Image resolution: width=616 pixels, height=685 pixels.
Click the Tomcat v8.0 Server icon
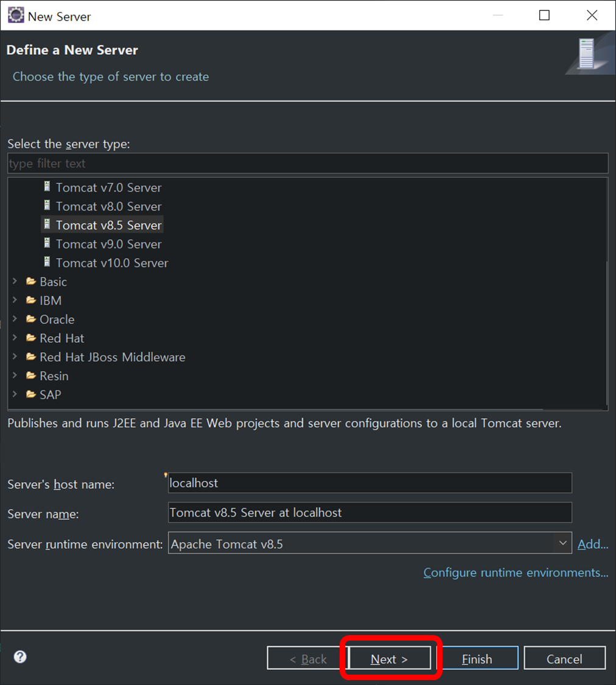pyautogui.click(x=47, y=205)
